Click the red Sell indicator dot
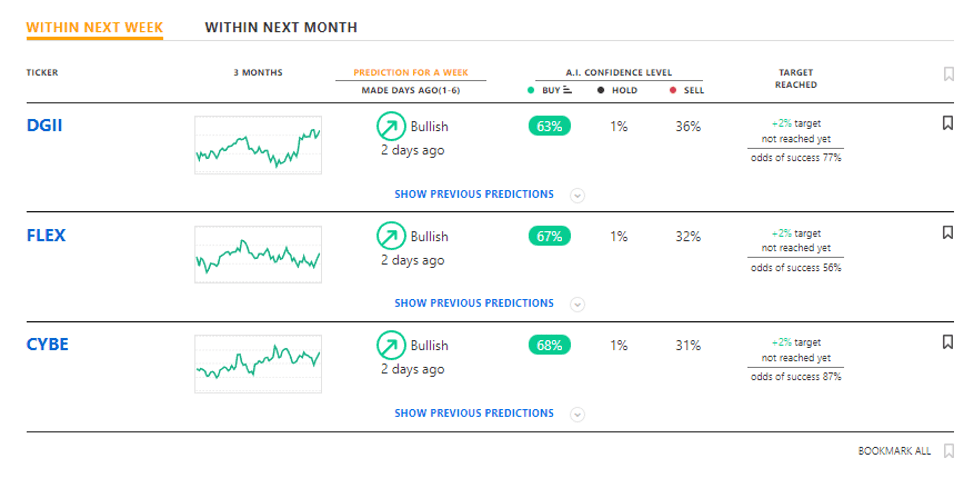 (x=674, y=91)
